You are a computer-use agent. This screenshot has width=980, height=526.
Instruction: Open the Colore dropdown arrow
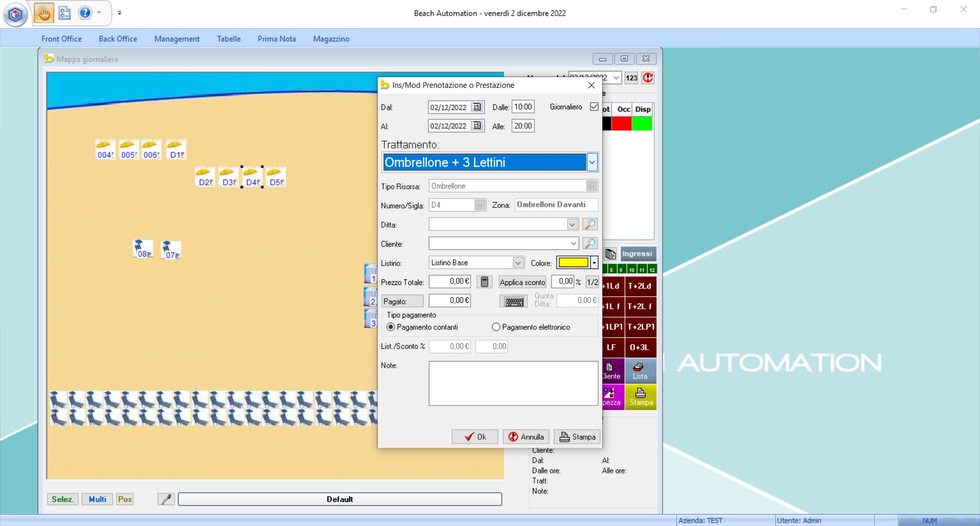594,263
